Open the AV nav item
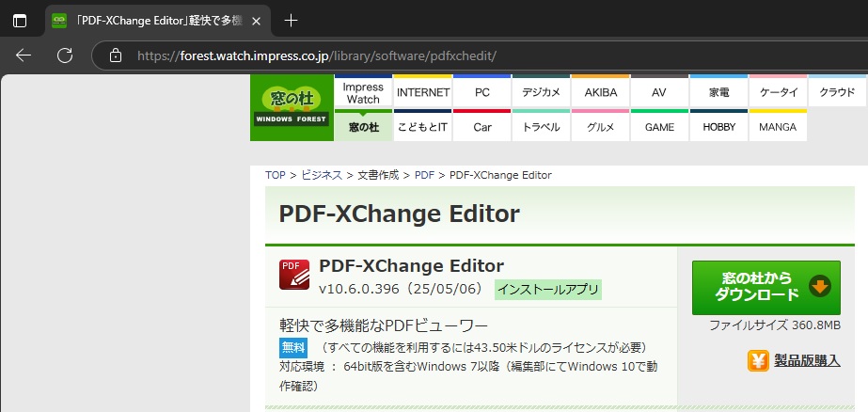 pyautogui.click(x=659, y=91)
